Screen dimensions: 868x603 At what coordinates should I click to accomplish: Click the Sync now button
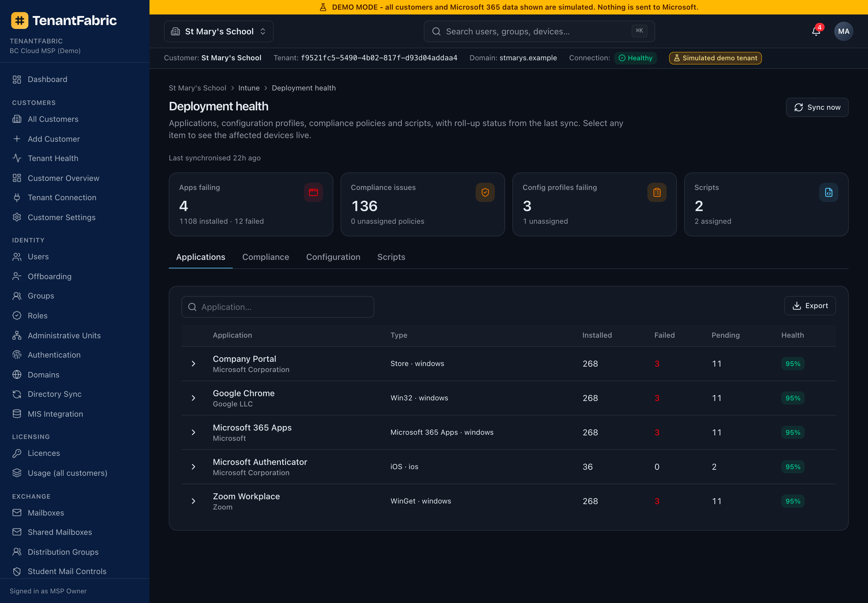coord(817,107)
